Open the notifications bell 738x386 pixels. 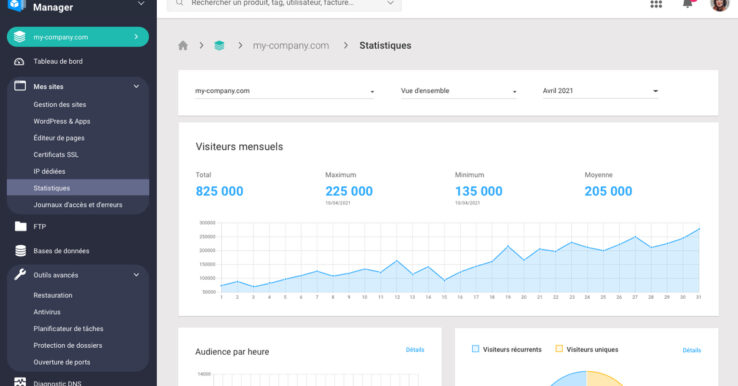pos(688,4)
